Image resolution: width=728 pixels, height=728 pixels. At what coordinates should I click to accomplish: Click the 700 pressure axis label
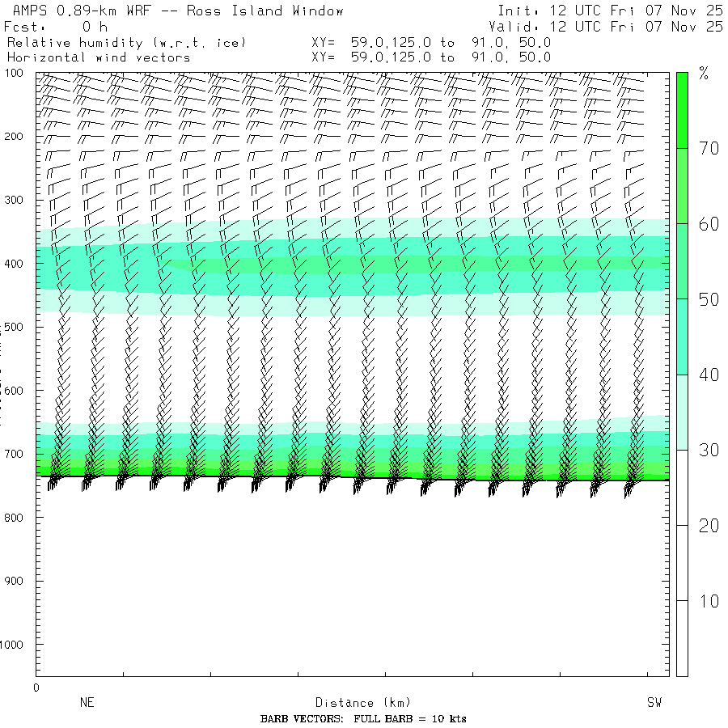[14, 454]
